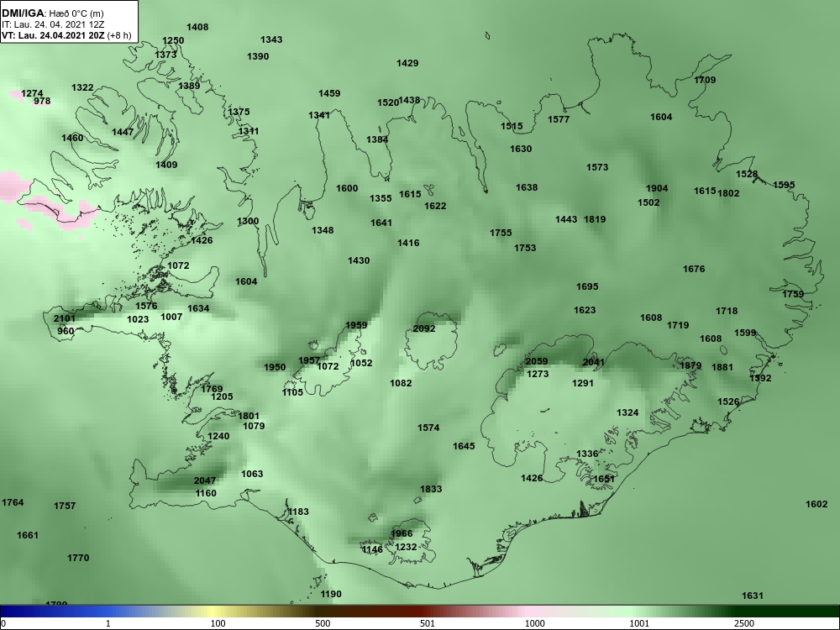Image resolution: width=840 pixels, height=630 pixels.
Task: Click the 2047 height value
Action: 205,480
